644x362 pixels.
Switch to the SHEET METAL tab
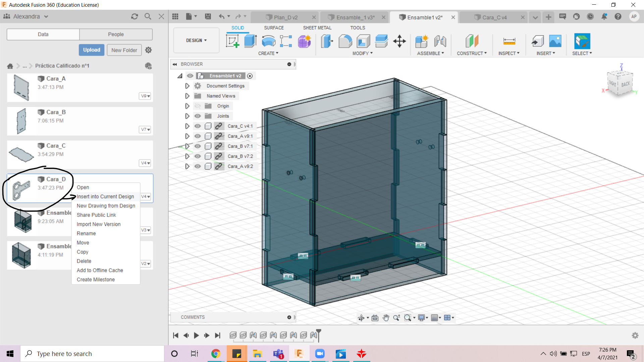coord(317,28)
